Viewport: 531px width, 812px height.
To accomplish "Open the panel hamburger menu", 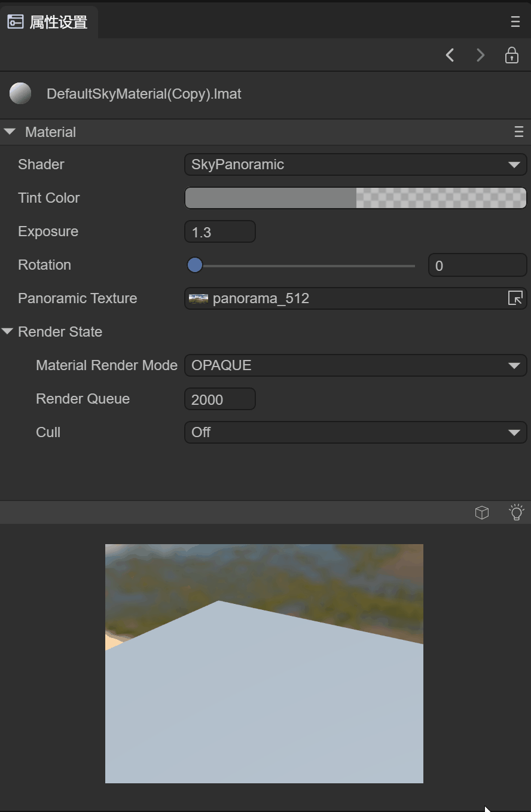I will (515, 22).
